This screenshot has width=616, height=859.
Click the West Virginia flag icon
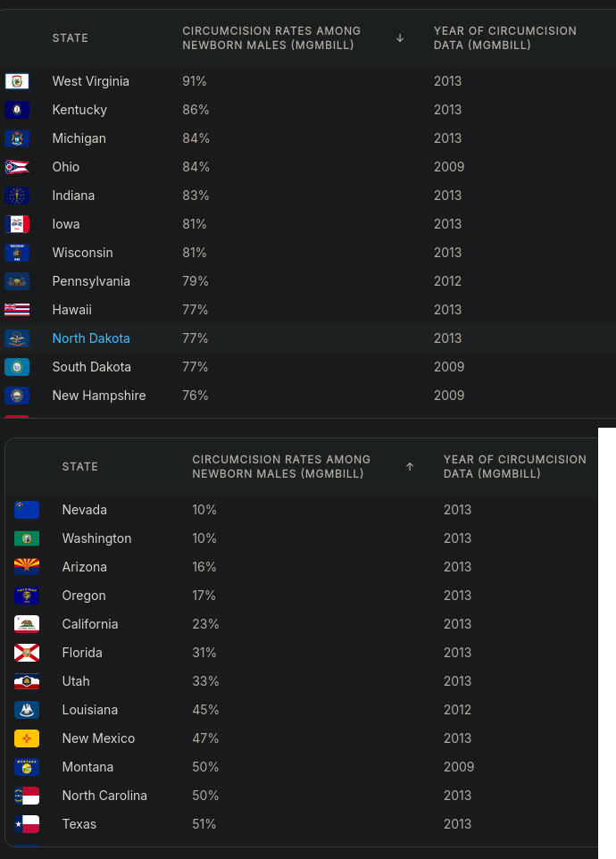click(x=17, y=81)
